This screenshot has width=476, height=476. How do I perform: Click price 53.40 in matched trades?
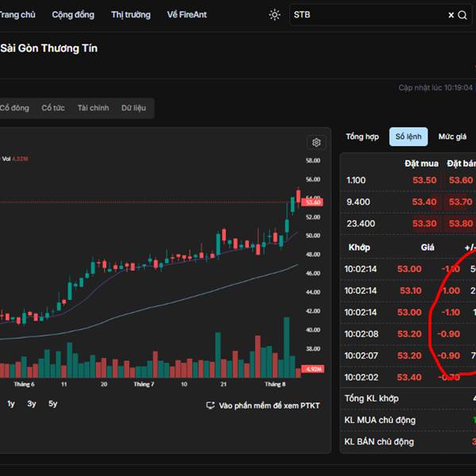409,378
